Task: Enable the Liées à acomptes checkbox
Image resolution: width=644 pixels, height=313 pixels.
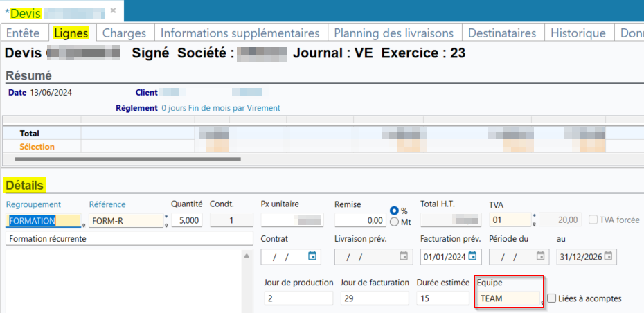Action: pyautogui.click(x=552, y=298)
